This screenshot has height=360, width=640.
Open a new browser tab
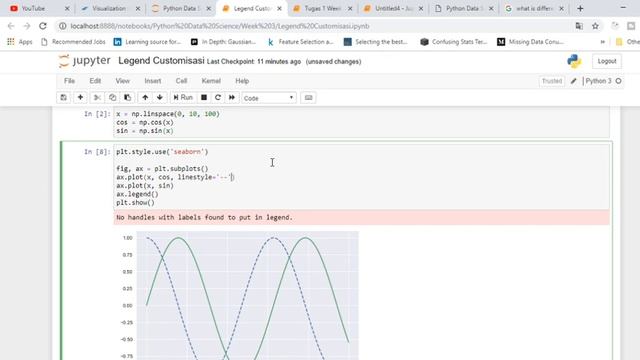(x=580, y=9)
